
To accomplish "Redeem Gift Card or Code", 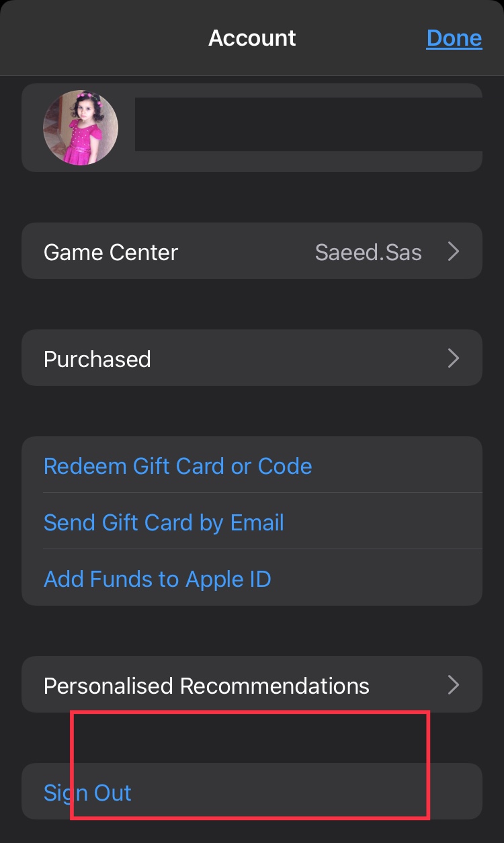I will tap(178, 466).
